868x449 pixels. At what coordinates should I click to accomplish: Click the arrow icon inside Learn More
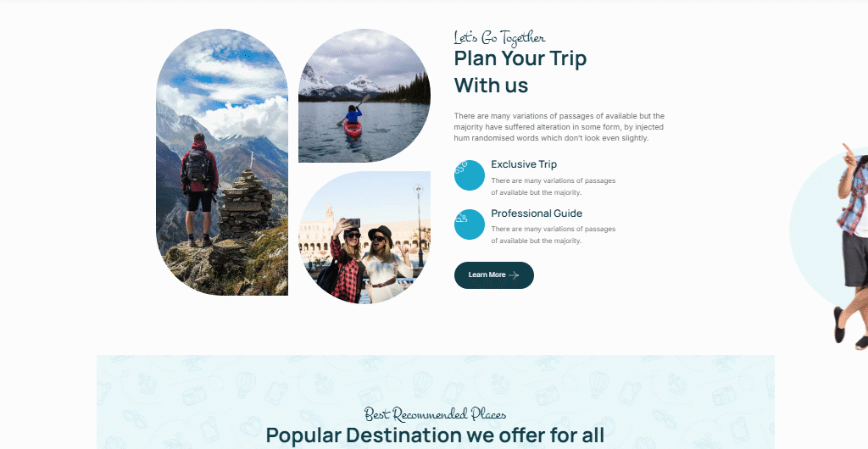(x=514, y=275)
